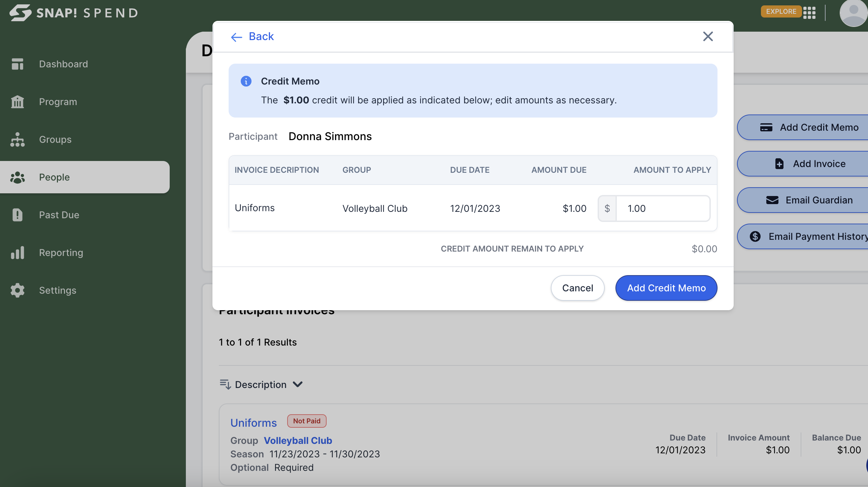Expand the Description sort dropdown
The height and width of the screenshot is (487, 868).
click(x=297, y=384)
